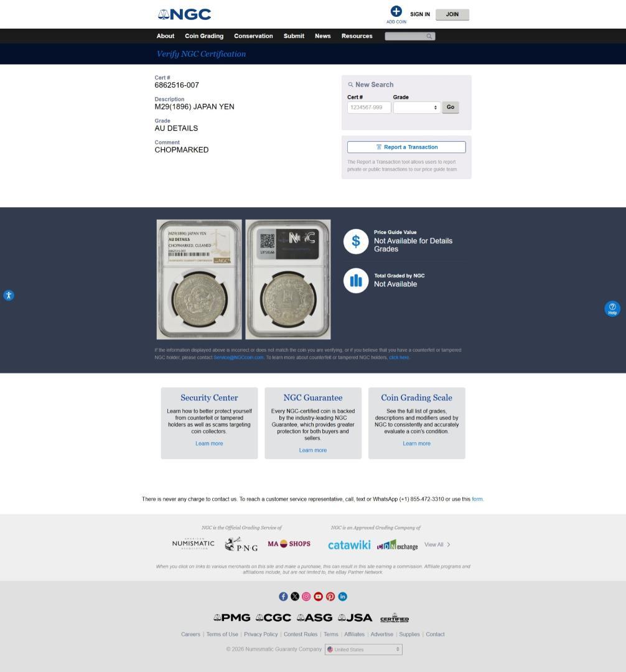Open NGC Pinterest icon

click(x=330, y=597)
